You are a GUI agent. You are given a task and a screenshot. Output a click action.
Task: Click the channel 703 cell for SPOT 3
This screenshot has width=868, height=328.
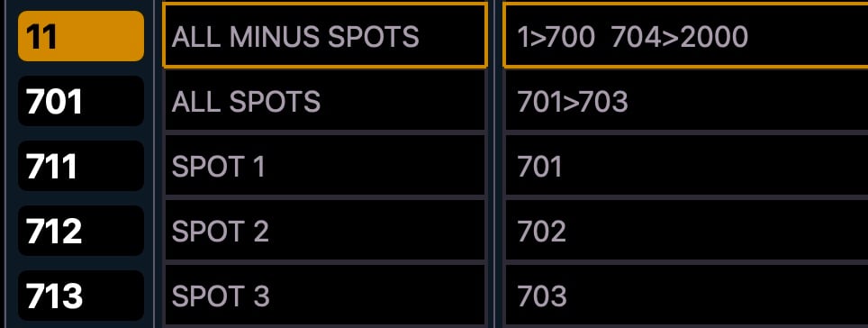click(686, 296)
